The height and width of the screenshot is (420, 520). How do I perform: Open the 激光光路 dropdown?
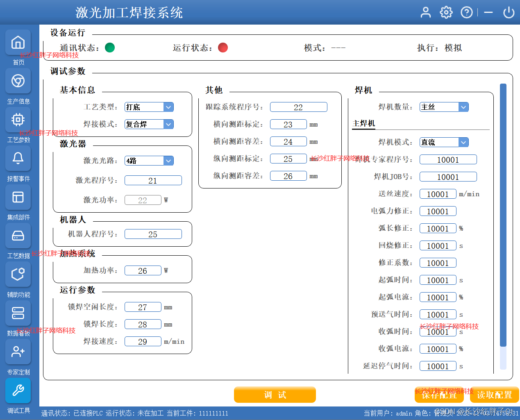[x=149, y=161]
